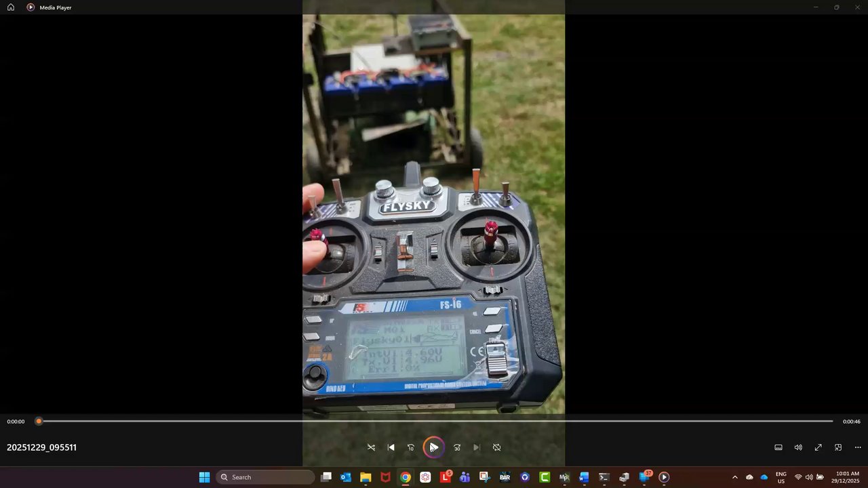The height and width of the screenshot is (488, 868).
Task: Open Task View on taskbar
Action: (x=326, y=477)
